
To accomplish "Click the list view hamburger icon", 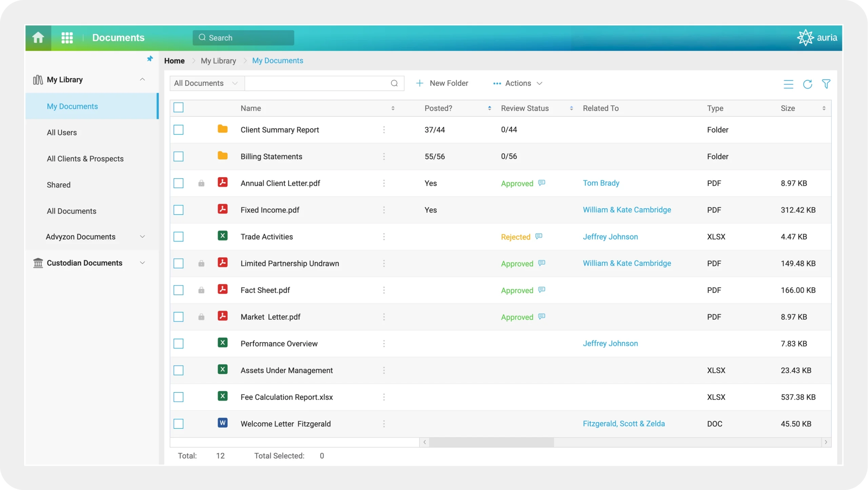I will [x=788, y=84].
